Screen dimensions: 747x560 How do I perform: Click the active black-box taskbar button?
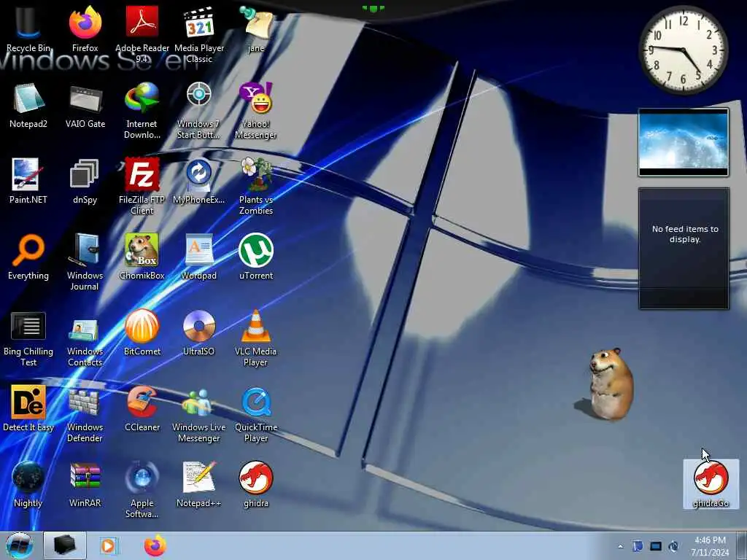[x=65, y=545]
